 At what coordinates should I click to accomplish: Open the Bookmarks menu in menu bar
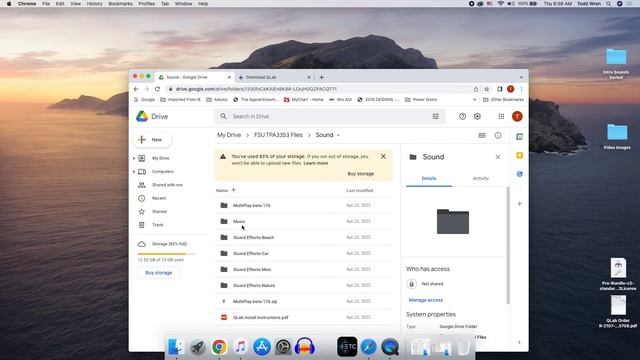click(x=120, y=4)
